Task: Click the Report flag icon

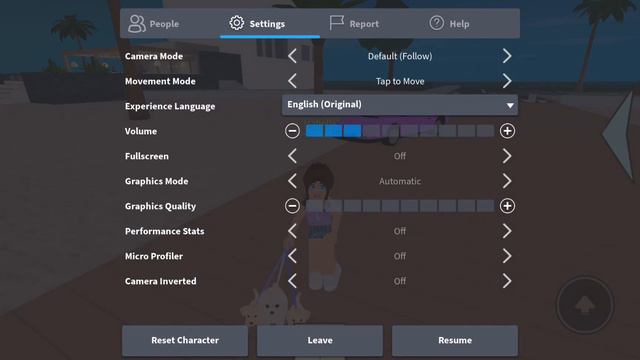Action: 336,23
